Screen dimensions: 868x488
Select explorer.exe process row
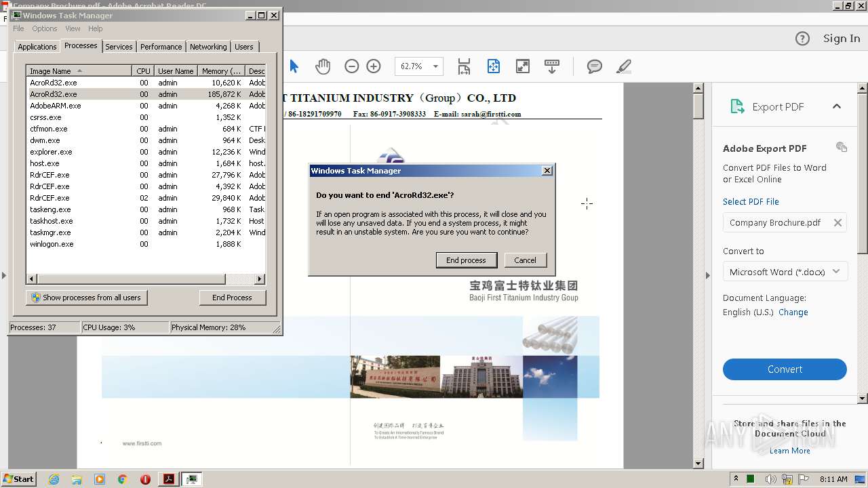pos(146,152)
